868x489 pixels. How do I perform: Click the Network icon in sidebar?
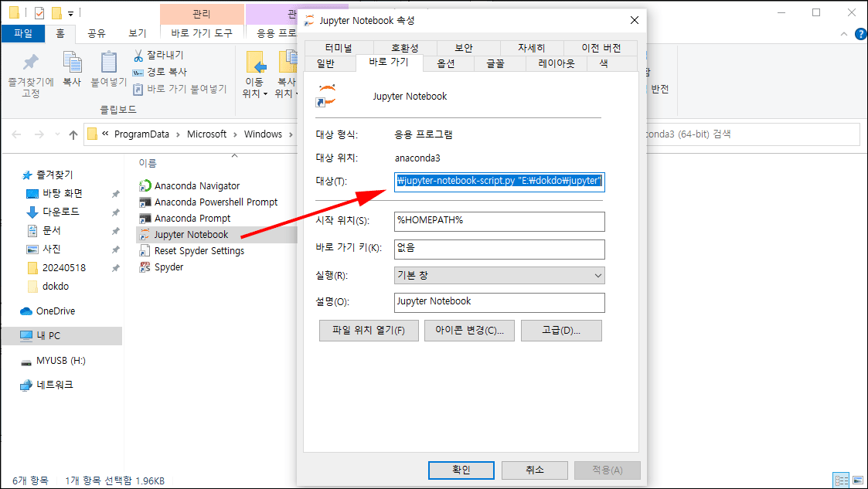click(26, 385)
